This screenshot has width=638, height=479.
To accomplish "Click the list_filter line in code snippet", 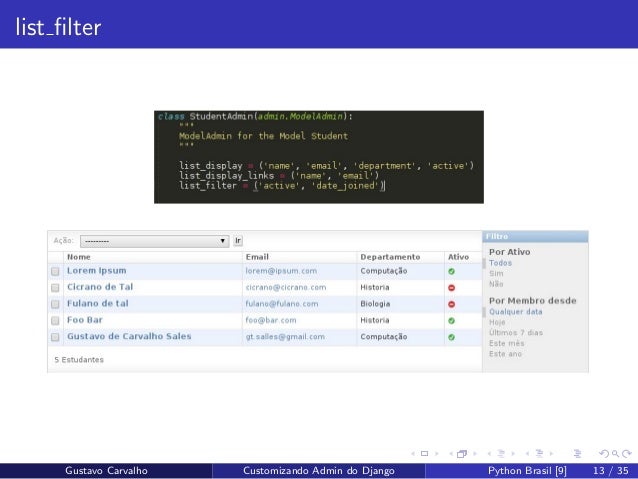I will 282,186.
